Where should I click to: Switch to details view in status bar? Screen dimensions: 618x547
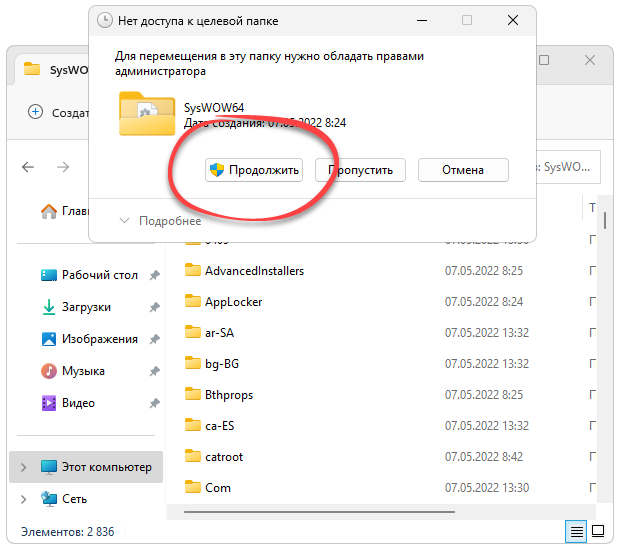point(576,531)
